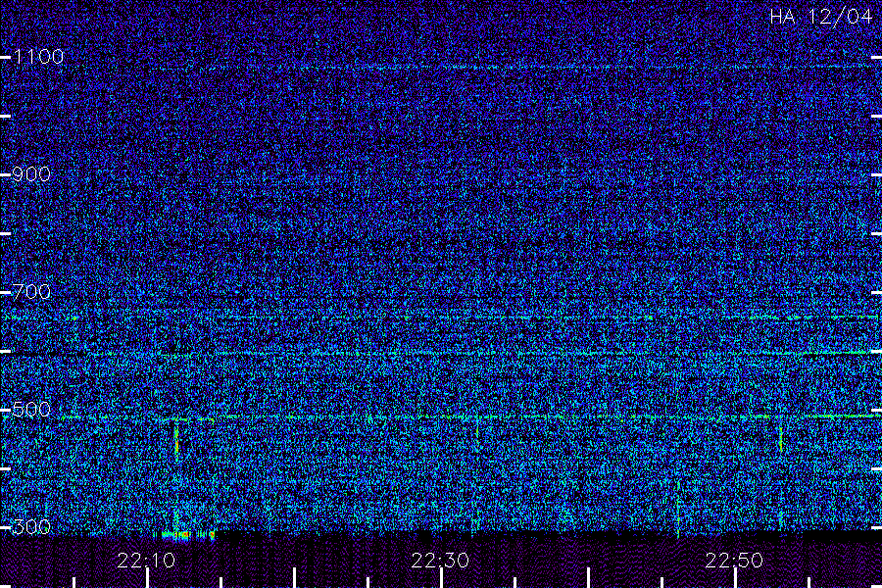Click the 500 frequency axis label
The height and width of the screenshot is (588, 882).
[31, 409]
